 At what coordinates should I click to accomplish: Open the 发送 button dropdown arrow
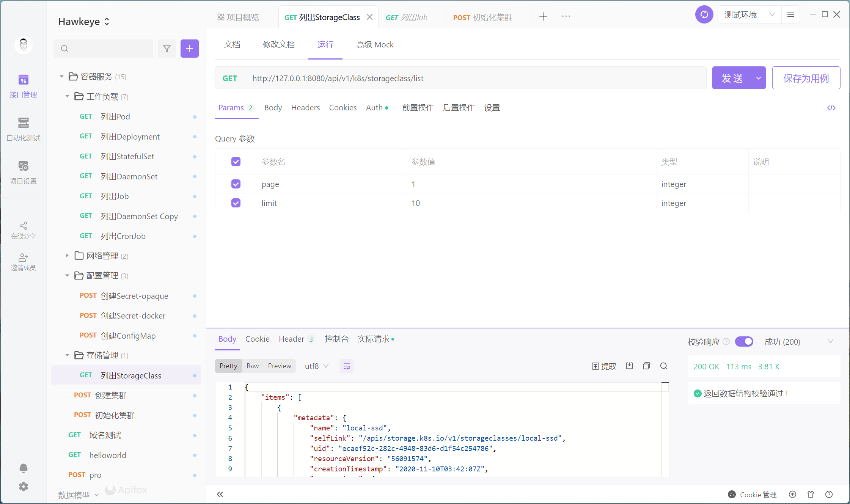tap(759, 78)
